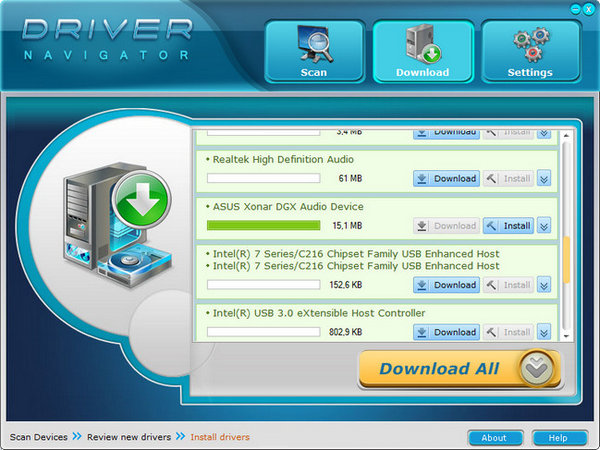The width and height of the screenshot is (600, 450).
Task: Click the down-arrow icon in Intel 7 Series Download
Action: (x=422, y=285)
